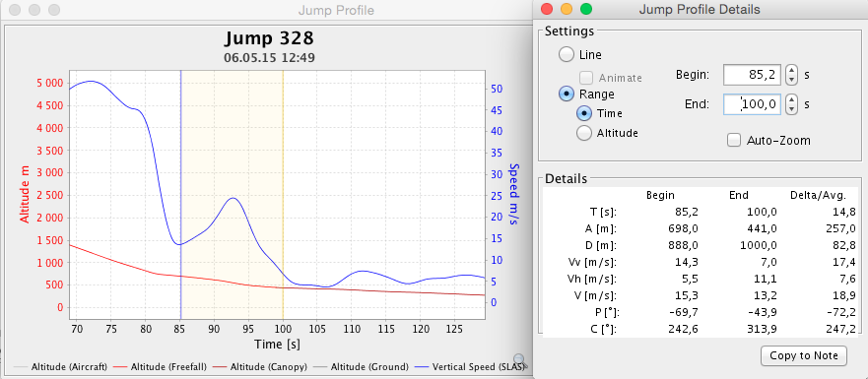The width and height of the screenshot is (868, 379).
Task: Decrease the End time stepper down arrow
Action: point(791,108)
